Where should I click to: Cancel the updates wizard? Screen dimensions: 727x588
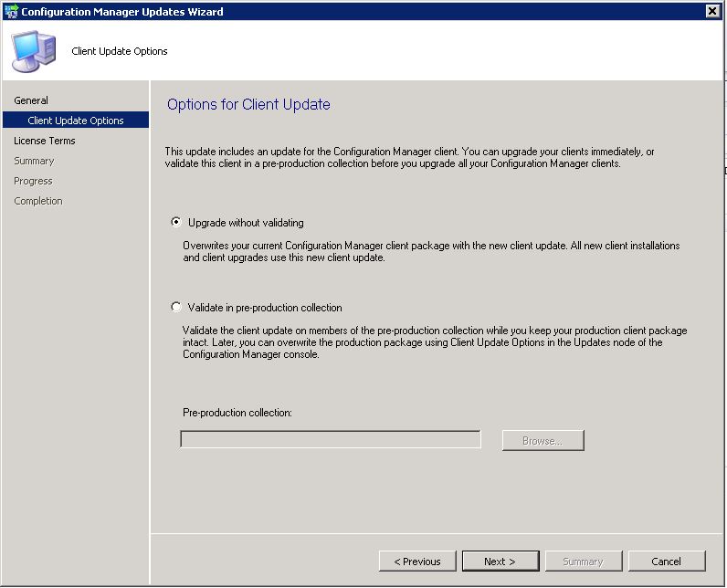pos(667,562)
